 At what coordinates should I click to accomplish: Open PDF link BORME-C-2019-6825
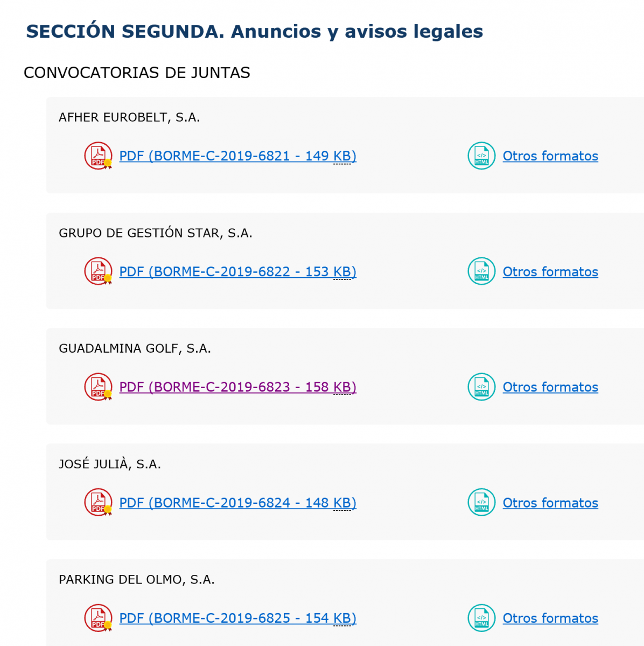coord(237,619)
